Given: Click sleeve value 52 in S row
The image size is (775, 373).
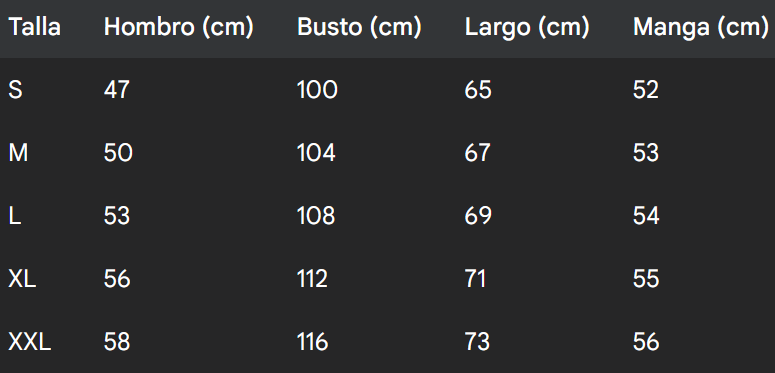Looking at the screenshot, I should click(x=646, y=90).
